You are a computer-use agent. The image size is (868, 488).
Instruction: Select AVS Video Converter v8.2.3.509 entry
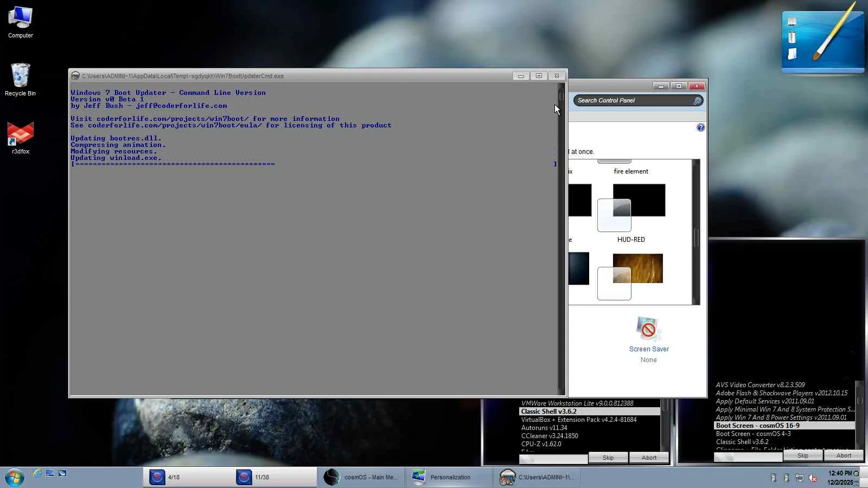click(x=760, y=385)
